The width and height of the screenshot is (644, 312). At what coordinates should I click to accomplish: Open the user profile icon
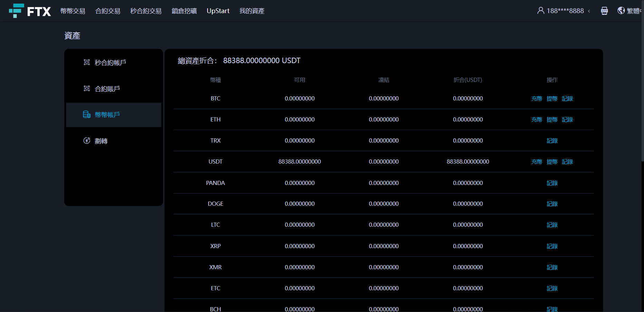pyautogui.click(x=541, y=11)
